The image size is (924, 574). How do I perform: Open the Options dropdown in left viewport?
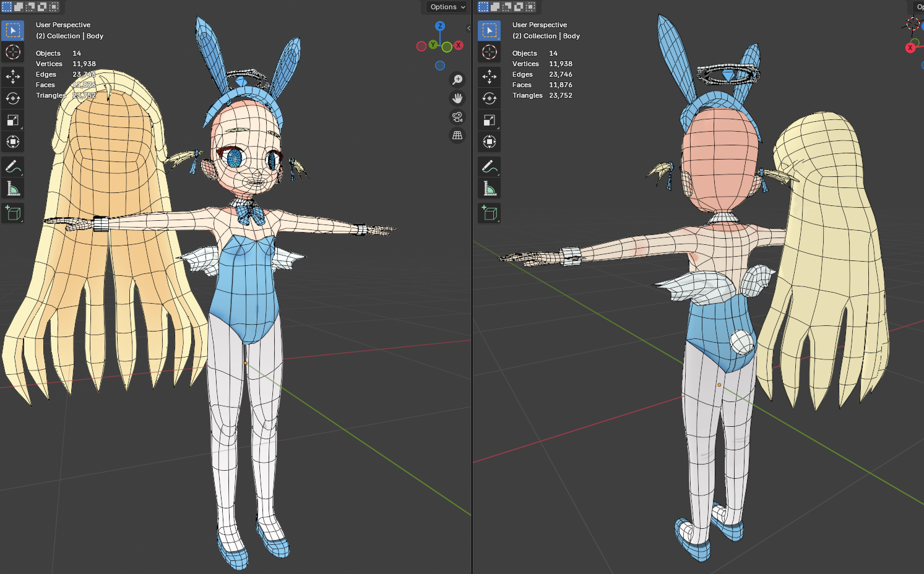pyautogui.click(x=447, y=7)
